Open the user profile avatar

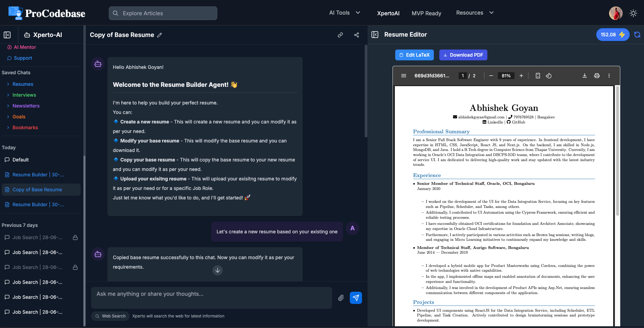(x=616, y=13)
